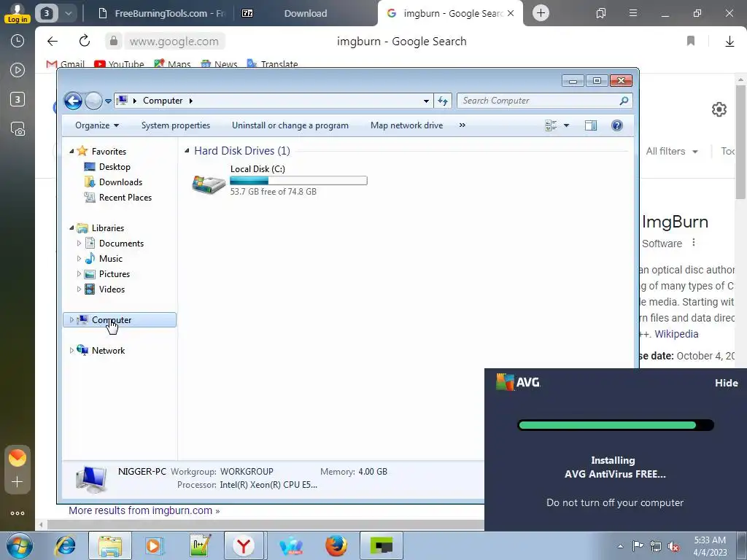Refresh the Computer address bar
Viewport: 747px width, 560px height.
point(443,101)
